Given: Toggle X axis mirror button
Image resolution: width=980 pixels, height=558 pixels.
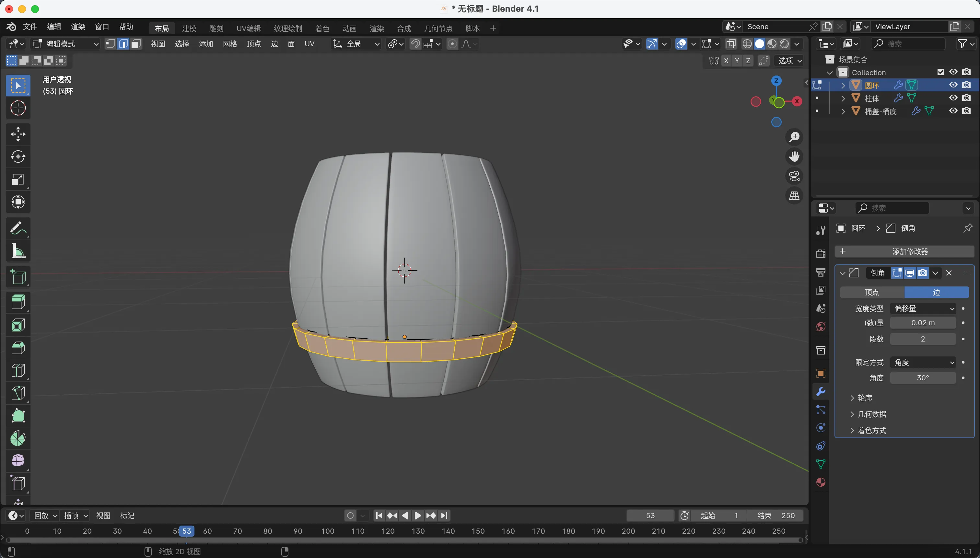Looking at the screenshot, I should (726, 61).
